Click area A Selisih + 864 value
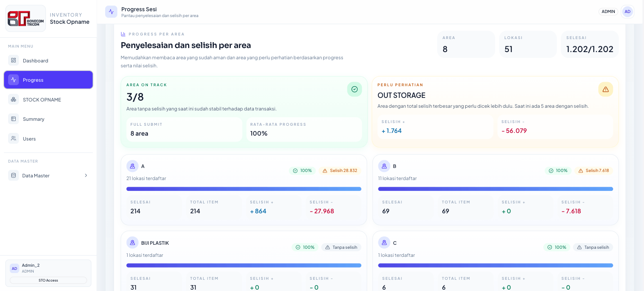The height and width of the screenshot is (291, 644). tap(258, 211)
